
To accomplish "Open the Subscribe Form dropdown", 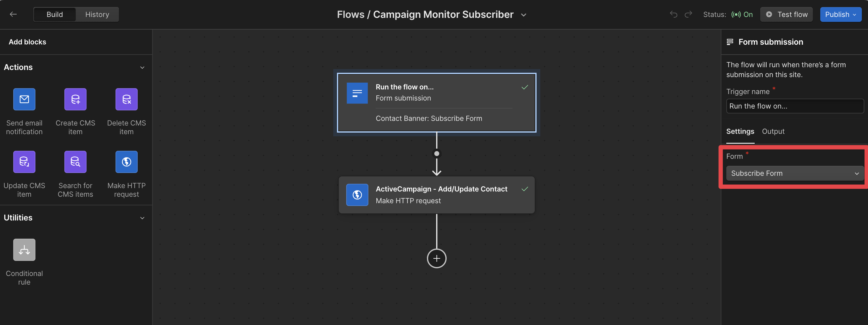I will [795, 173].
